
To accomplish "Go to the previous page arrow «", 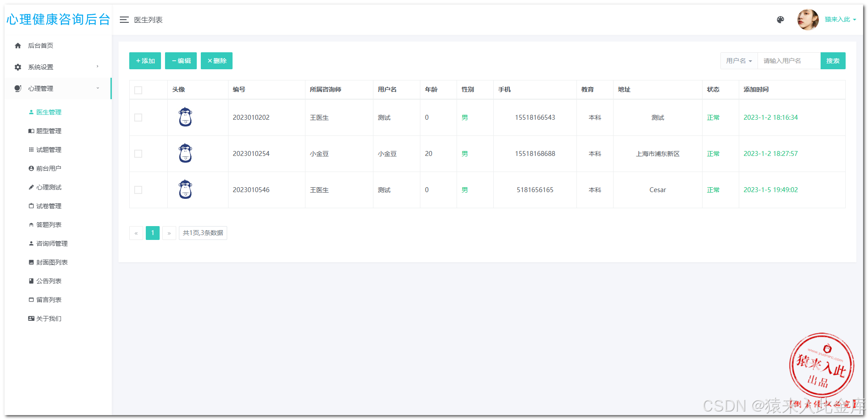I will [136, 233].
